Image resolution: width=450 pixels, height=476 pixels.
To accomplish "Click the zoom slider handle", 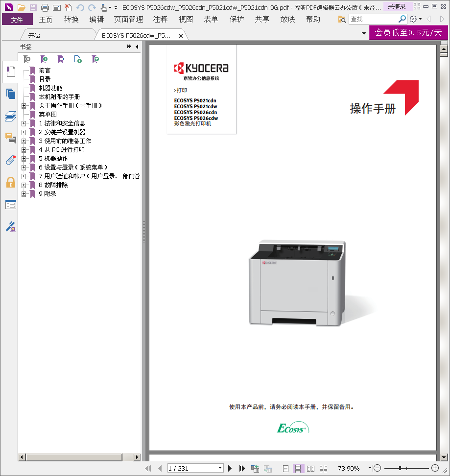I will point(400,468).
